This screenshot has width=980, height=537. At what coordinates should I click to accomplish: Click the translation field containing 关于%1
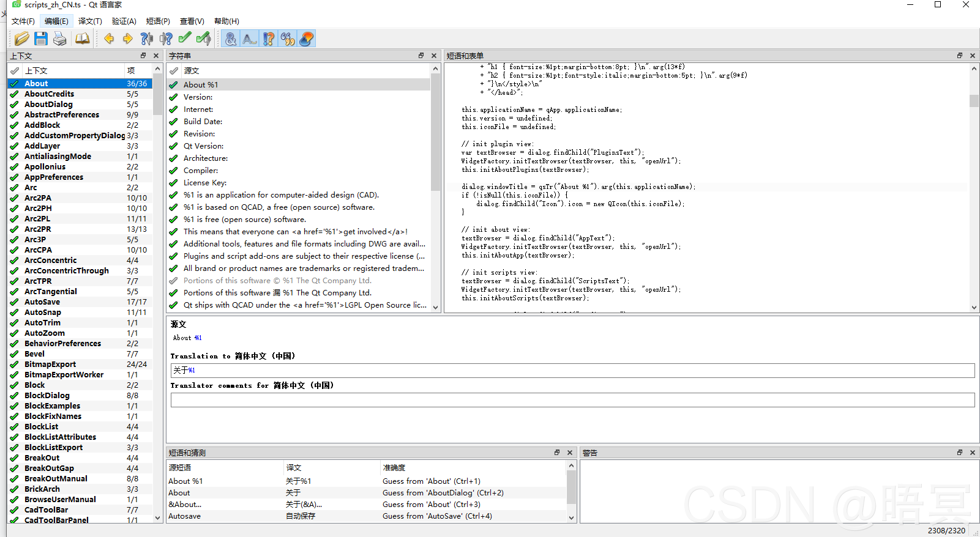[572, 370]
